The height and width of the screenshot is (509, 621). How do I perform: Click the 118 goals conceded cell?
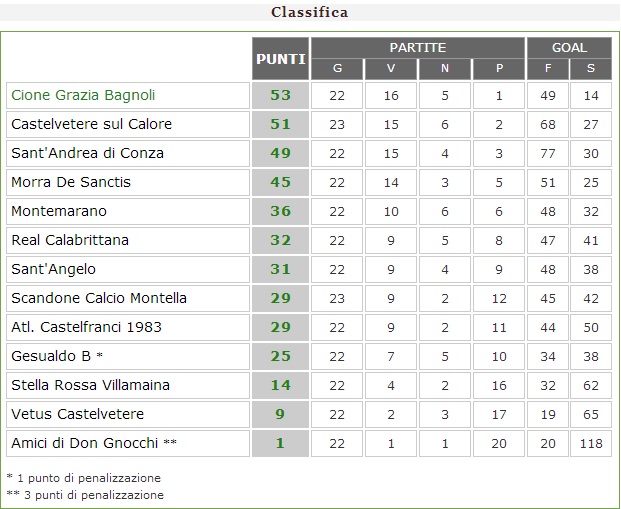(590, 443)
